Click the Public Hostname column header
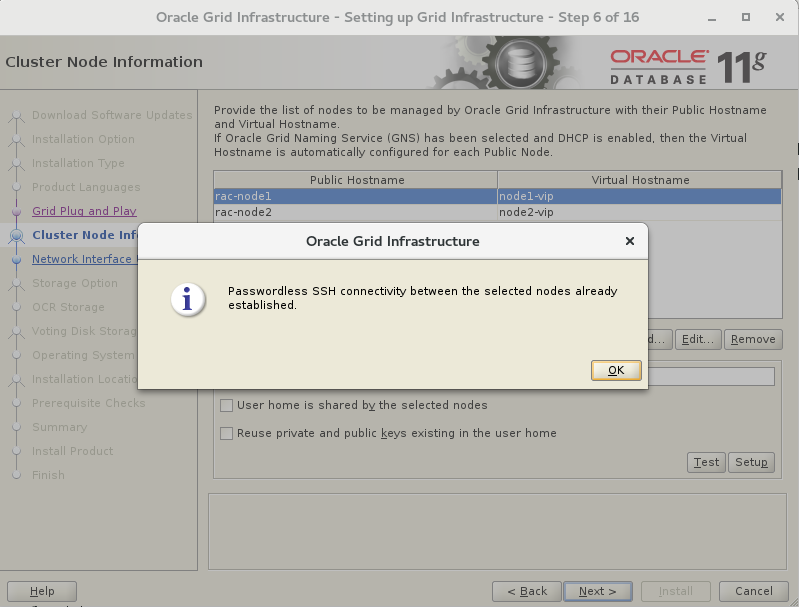 click(x=356, y=180)
